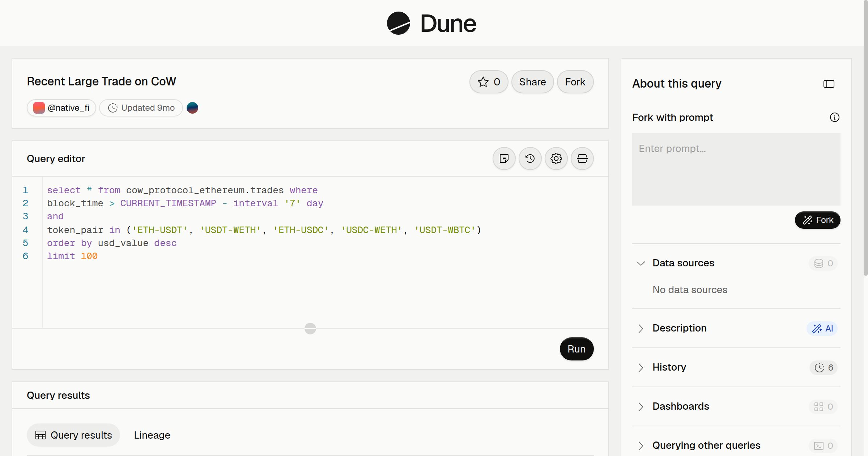Toggle the About this query sidebar panel icon
This screenshot has height=456, width=868.
click(829, 84)
